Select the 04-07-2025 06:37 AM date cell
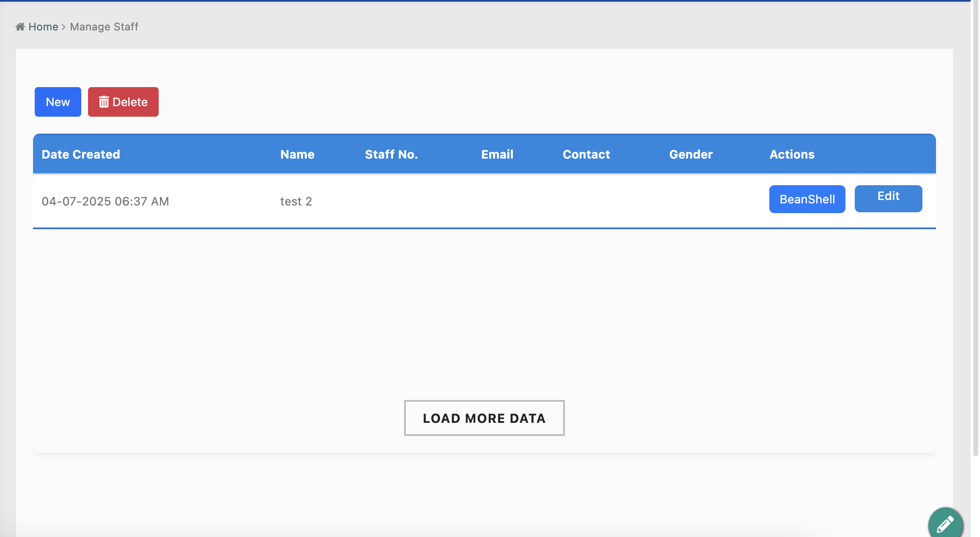 [x=105, y=201]
